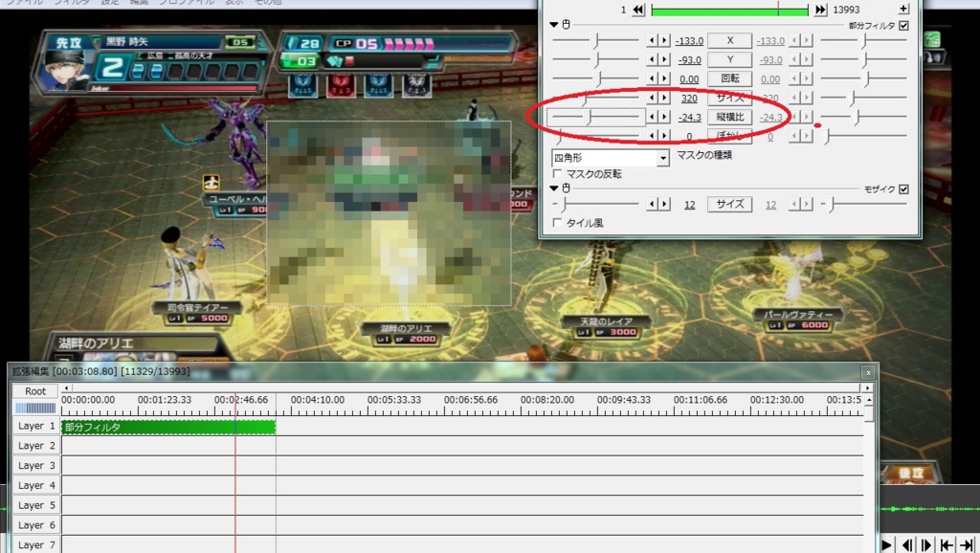Click the left 縦横比 slider
Screen dimensions: 980x553
[596, 117]
